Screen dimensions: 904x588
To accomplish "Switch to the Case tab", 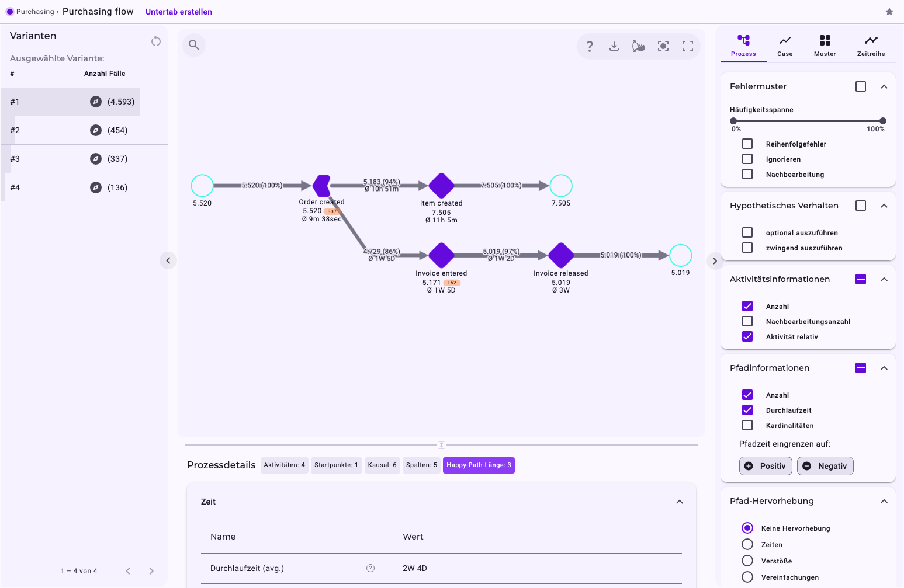I will [x=785, y=46].
